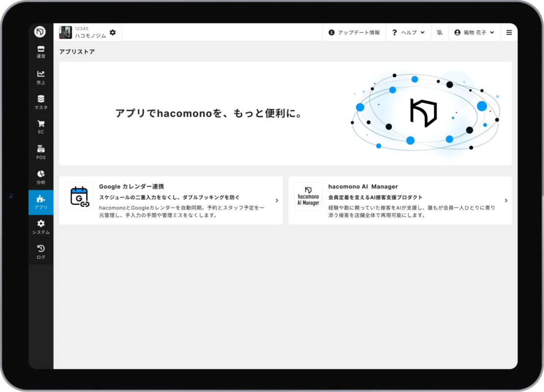The height and width of the screenshot is (392, 544).
Task: Open the Google カレンダー連携 title
Action: [131, 187]
